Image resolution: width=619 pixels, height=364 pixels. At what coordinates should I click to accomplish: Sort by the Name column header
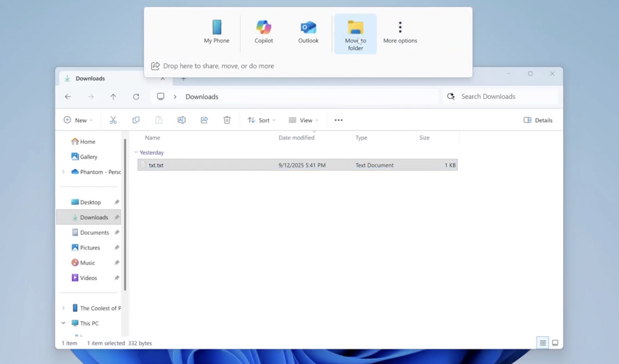(152, 138)
